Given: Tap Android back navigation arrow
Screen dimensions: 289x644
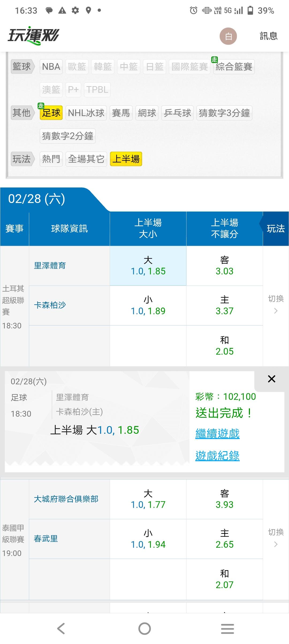Looking at the screenshot, I should click(x=61, y=628).
